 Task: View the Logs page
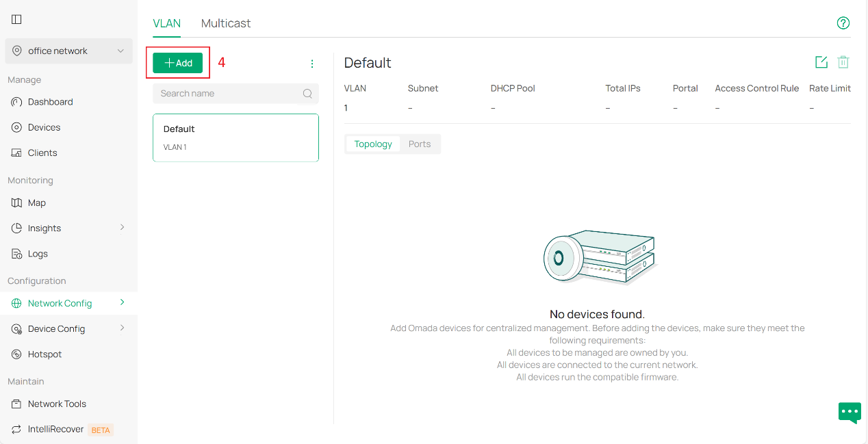tap(37, 253)
